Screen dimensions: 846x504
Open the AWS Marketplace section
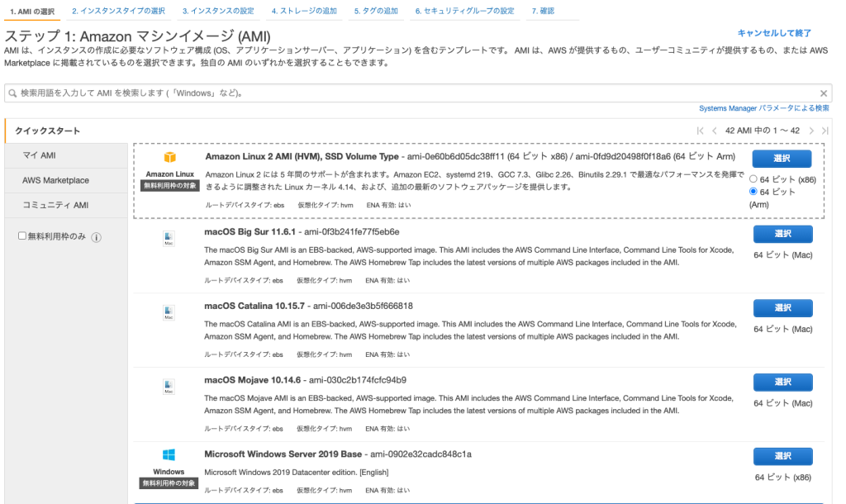[66, 180]
